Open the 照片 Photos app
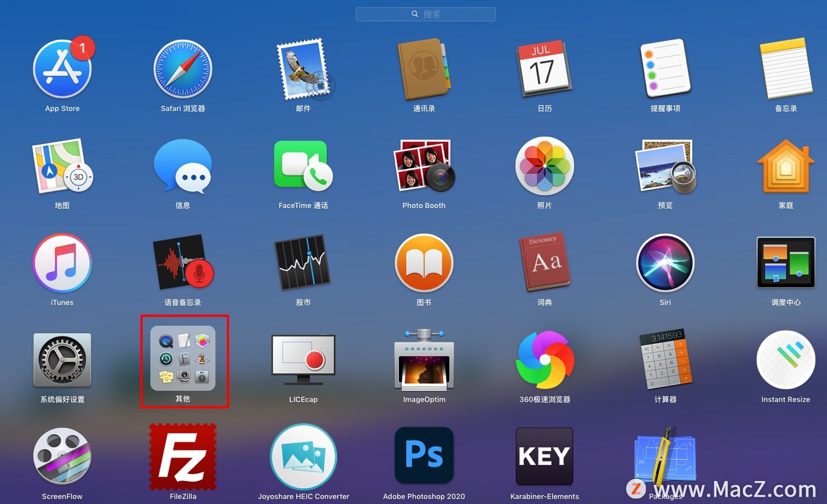Screen dimensions: 827x504 click(544, 166)
